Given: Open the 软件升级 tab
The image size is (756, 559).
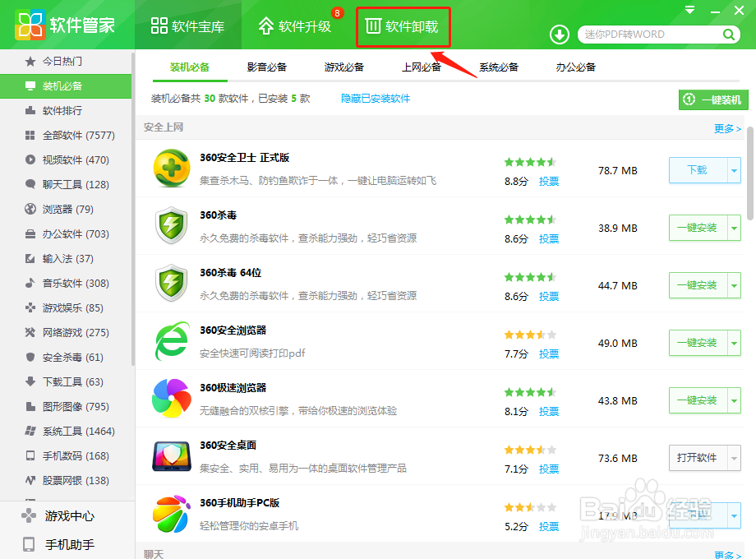Looking at the screenshot, I should coord(294,25).
